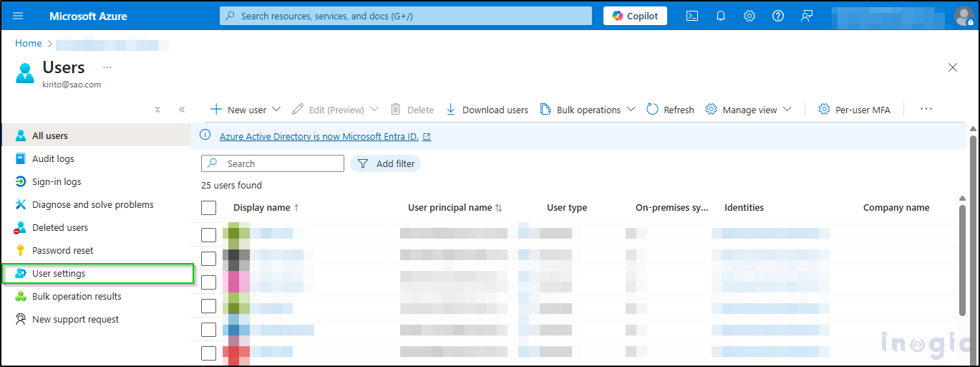Click the Identities column header
980x367 pixels.
[744, 208]
